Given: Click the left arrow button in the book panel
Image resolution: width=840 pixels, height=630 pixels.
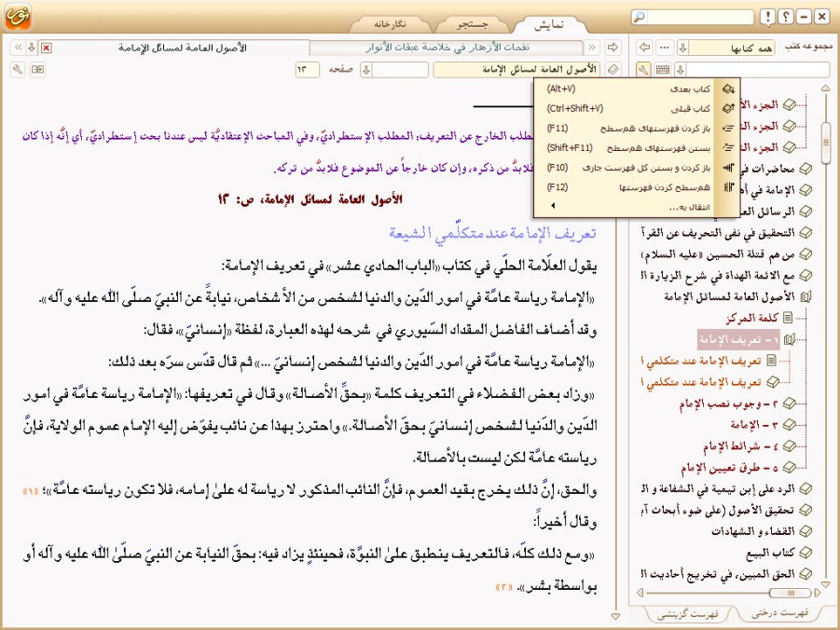Looking at the screenshot, I should click(x=645, y=48).
